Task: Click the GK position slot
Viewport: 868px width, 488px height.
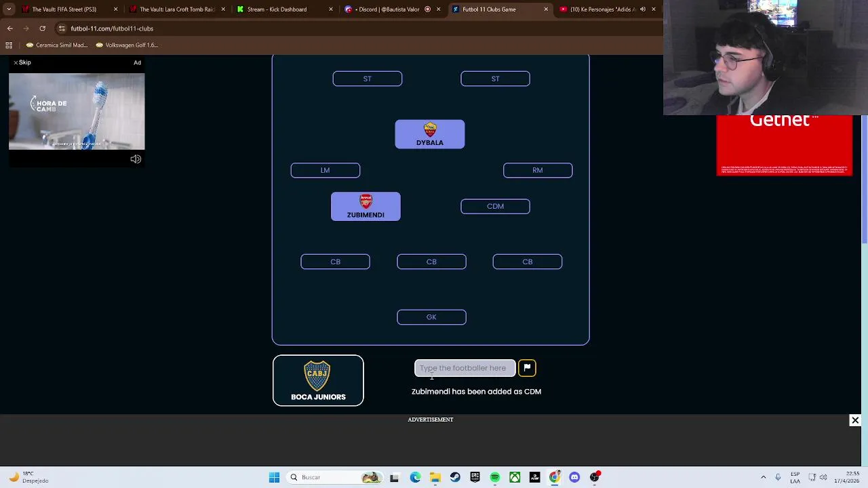Action: coord(431,317)
